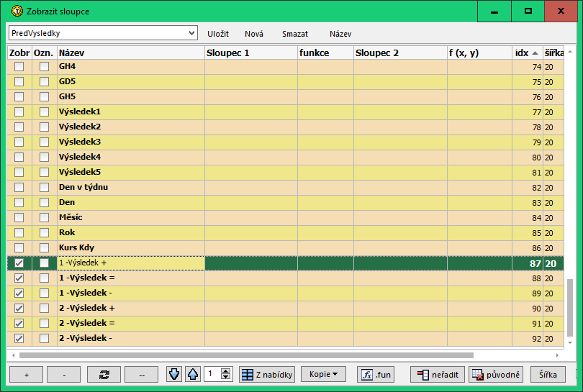Image resolution: width=583 pixels, height=392 pixels.
Task: Click the Ozn. column header
Action: (x=44, y=53)
